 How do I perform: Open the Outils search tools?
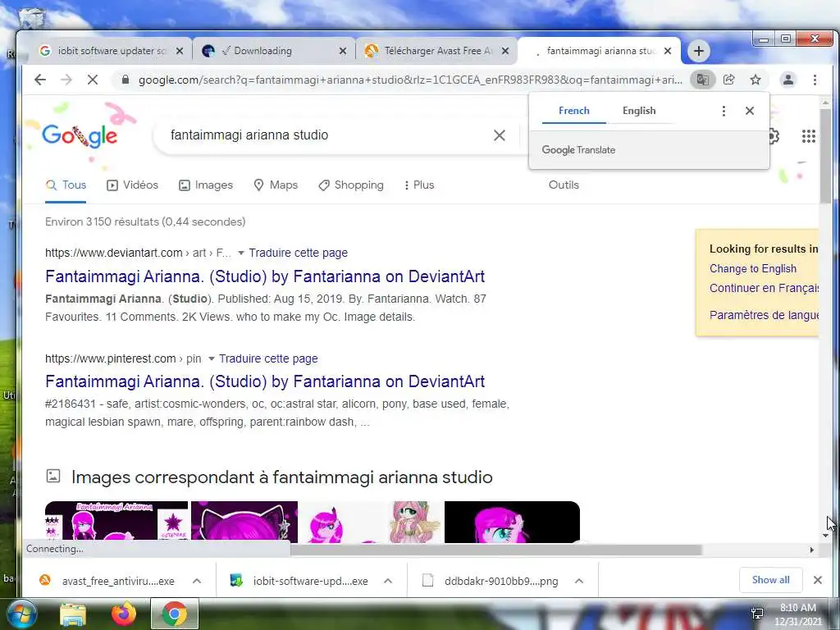(564, 185)
